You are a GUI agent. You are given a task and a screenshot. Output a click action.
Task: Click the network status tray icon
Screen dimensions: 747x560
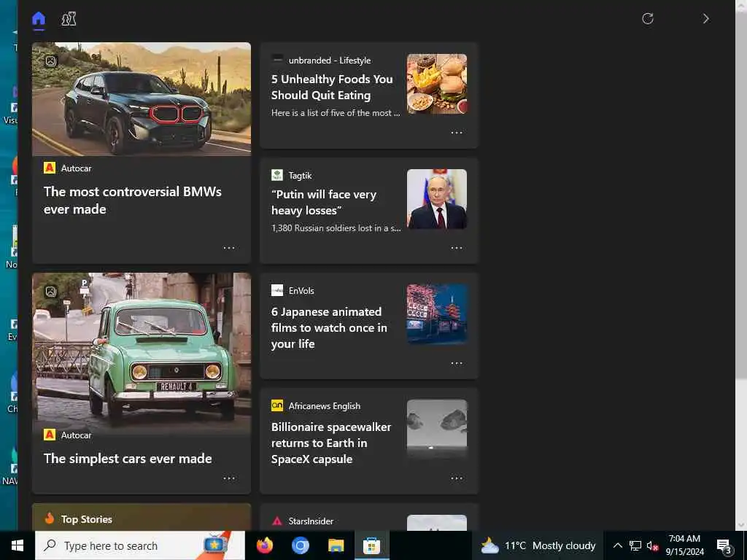(x=635, y=545)
